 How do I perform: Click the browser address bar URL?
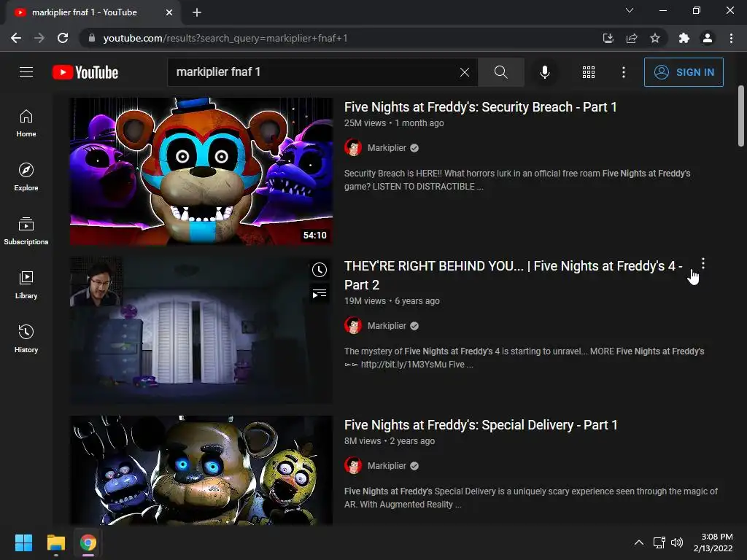(x=225, y=38)
